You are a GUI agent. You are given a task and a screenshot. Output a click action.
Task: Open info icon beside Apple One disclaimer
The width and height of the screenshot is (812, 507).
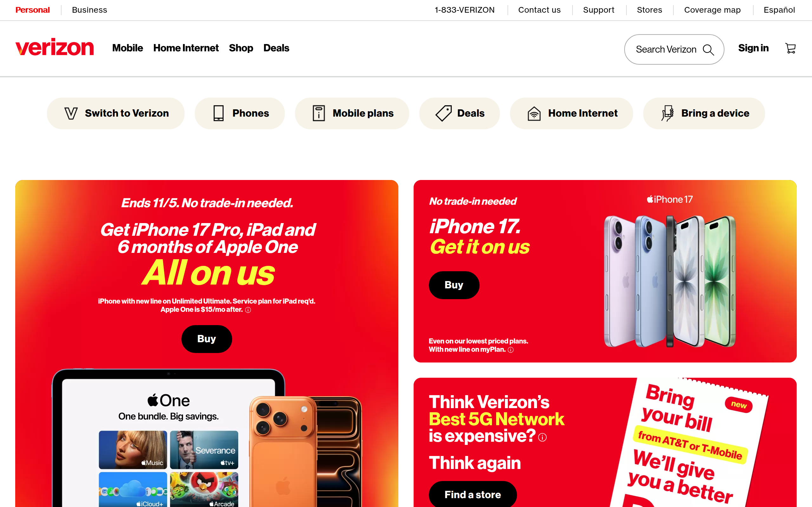[248, 310]
